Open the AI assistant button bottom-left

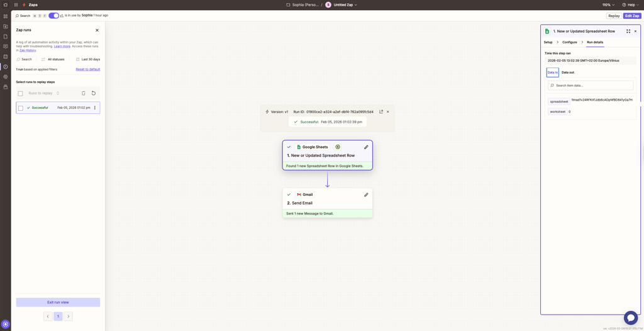(5, 324)
